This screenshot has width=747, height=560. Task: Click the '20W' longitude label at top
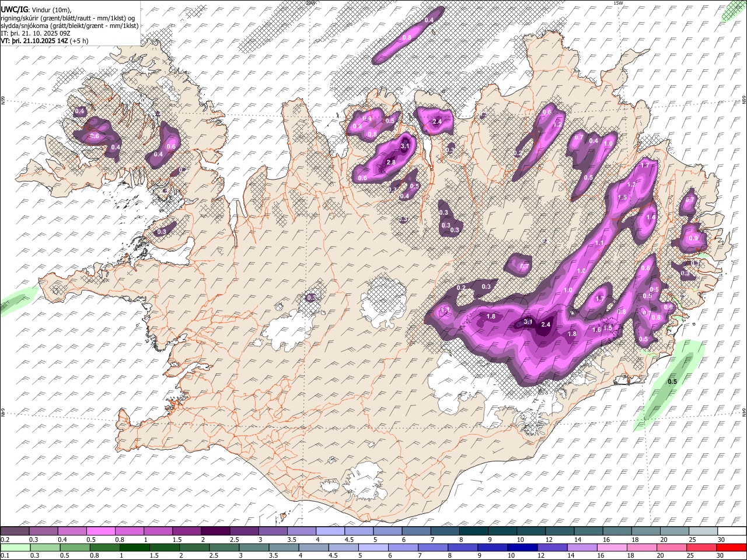point(310,3)
